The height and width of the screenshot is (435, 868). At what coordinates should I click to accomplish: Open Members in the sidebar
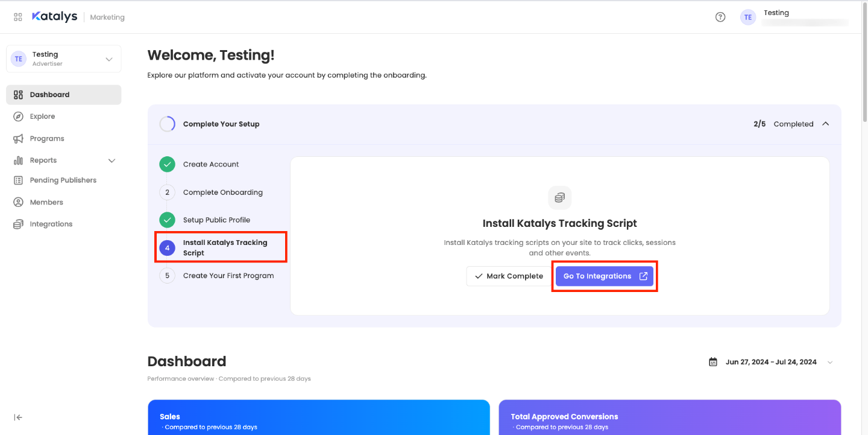point(63,202)
